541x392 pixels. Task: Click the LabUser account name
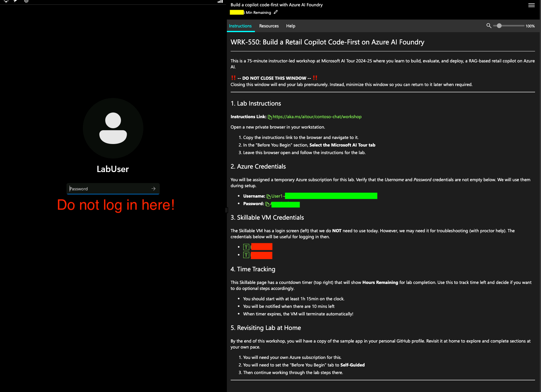[x=113, y=169]
